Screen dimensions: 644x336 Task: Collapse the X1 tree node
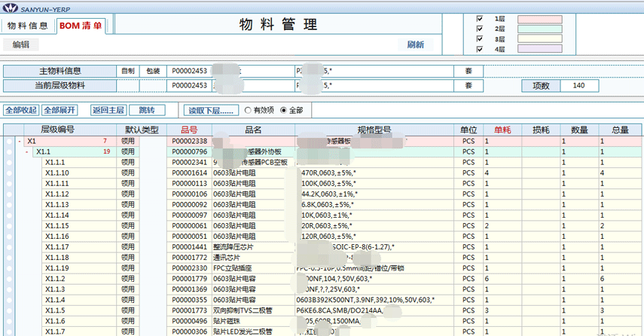19,141
